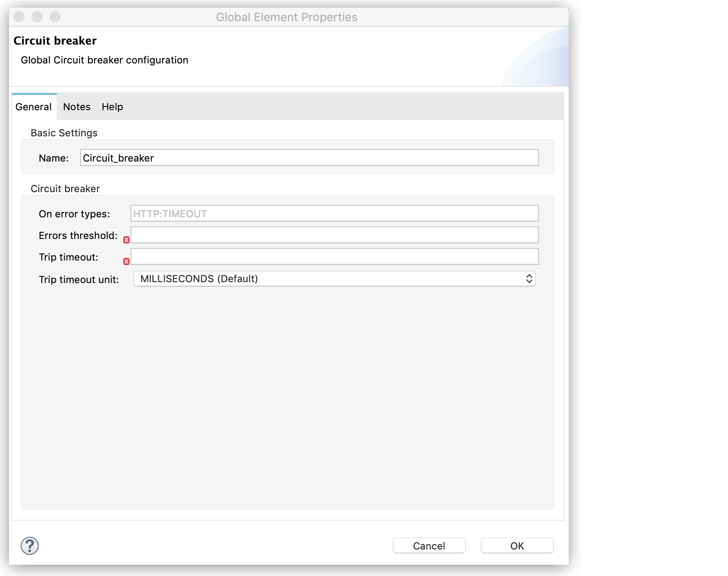Open the Notes tab
The width and height of the screenshot is (728, 576).
click(x=76, y=107)
